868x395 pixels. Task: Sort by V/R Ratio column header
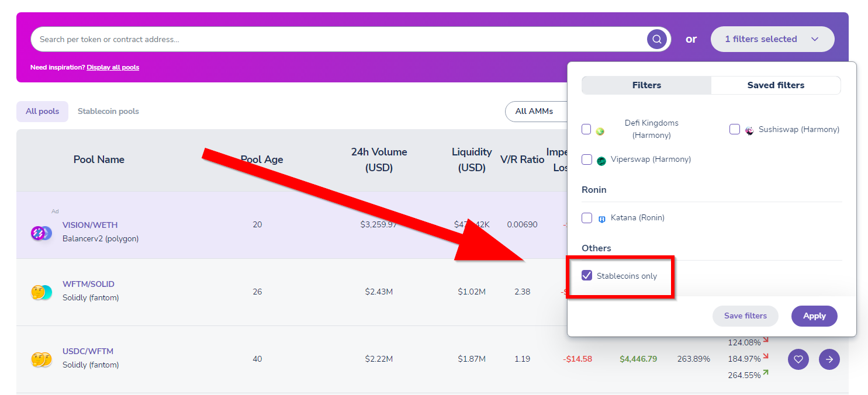[522, 160]
